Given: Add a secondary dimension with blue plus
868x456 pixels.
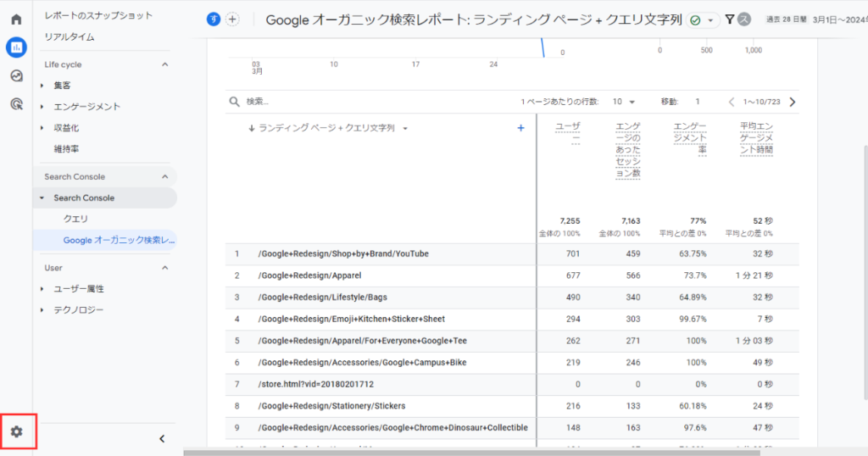Looking at the screenshot, I should [x=520, y=128].
